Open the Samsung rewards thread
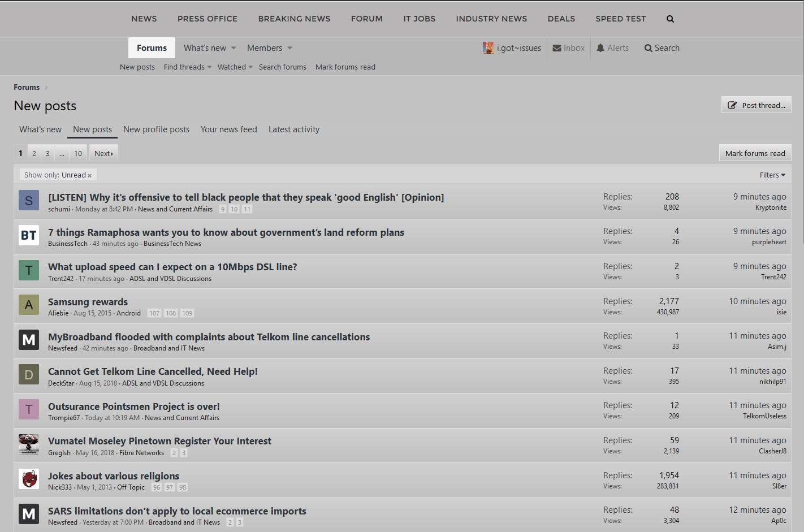The width and height of the screenshot is (804, 532). (x=88, y=302)
